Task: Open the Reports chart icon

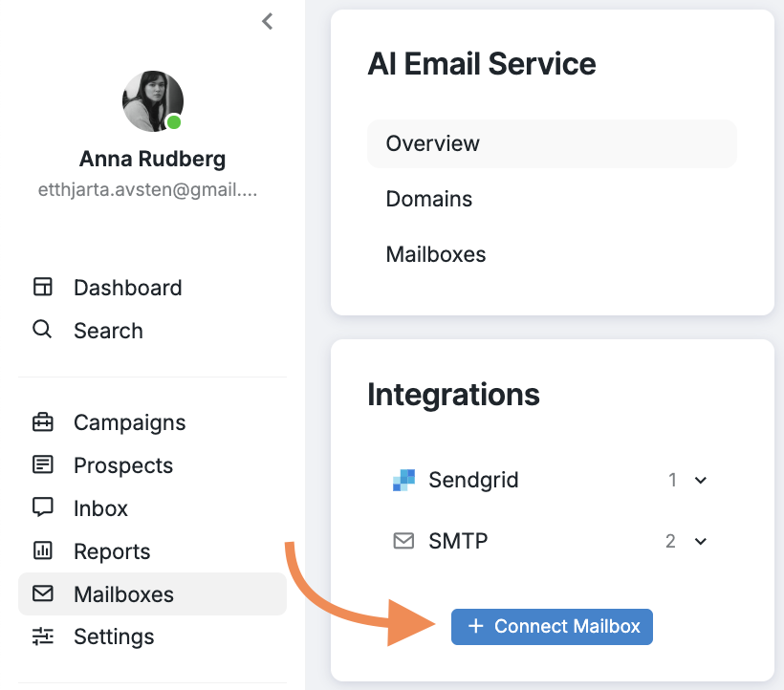Action: click(42, 550)
